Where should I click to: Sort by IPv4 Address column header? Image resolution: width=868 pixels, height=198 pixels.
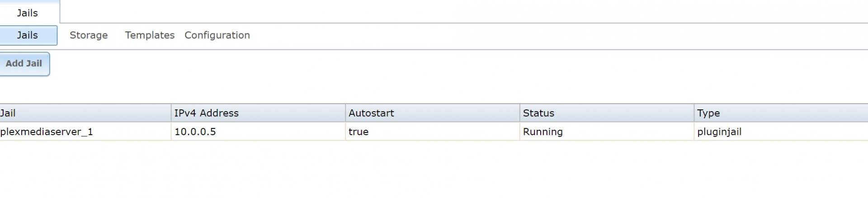[258, 113]
